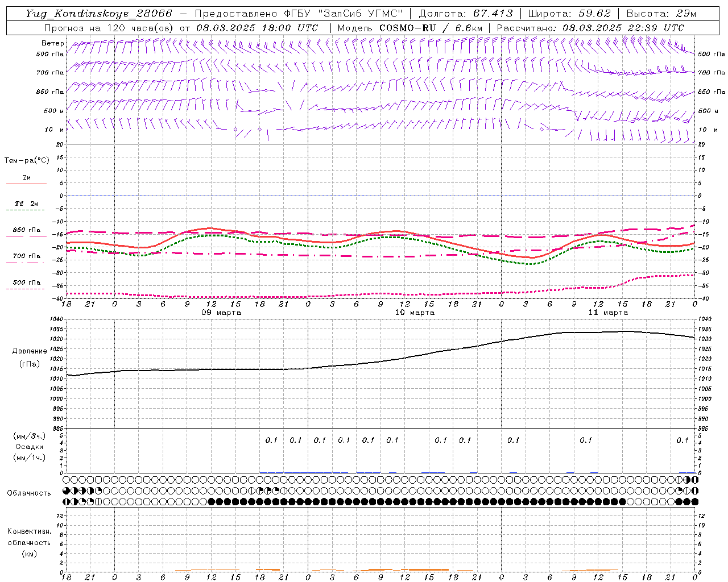Screen dimensions: 728x582
Task: Click the '(мм/3ч.)' precipitation unit label
Action: [x=30, y=436]
